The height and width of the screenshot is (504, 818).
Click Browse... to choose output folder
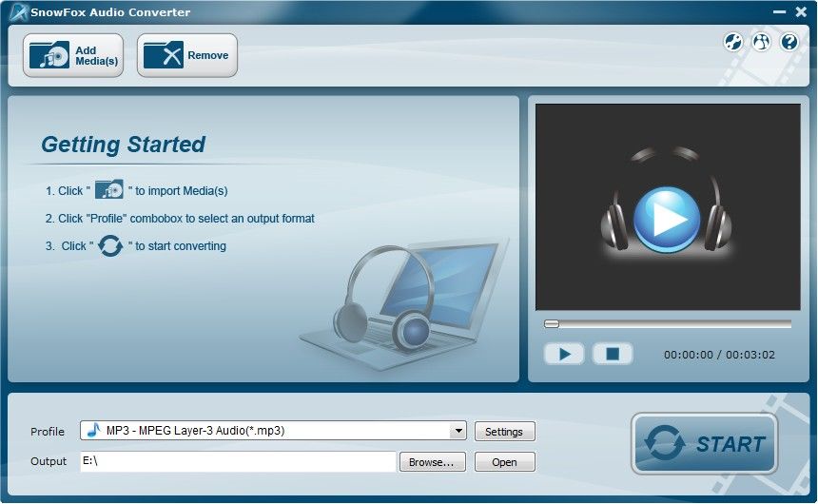tap(432, 462)
